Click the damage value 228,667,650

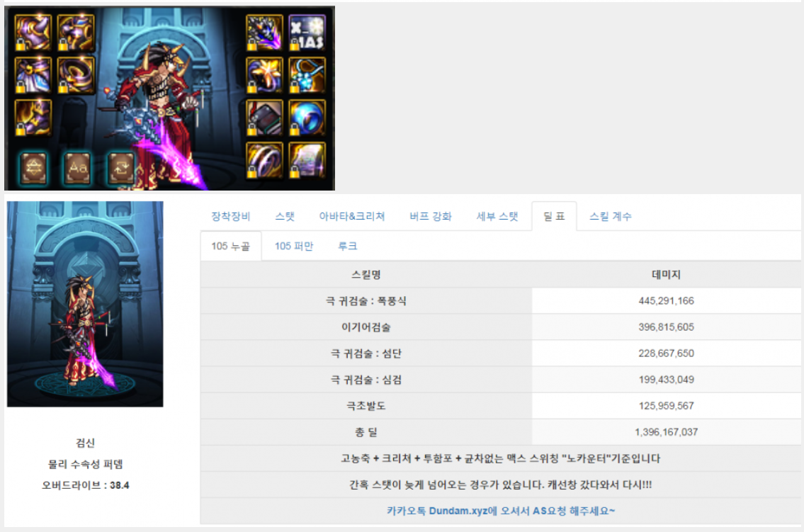[x=666, y=353]
